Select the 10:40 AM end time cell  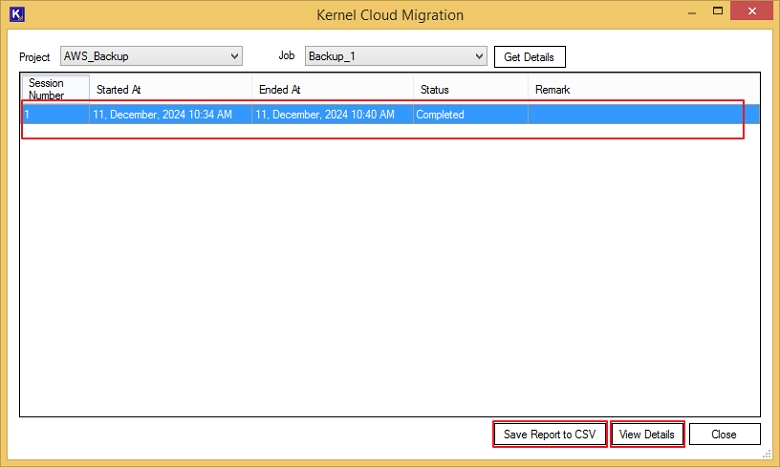332,114
